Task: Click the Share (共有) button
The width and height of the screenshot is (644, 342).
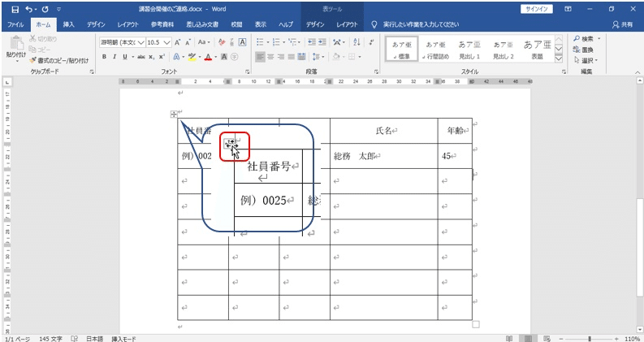Action: tap(623, 24)
